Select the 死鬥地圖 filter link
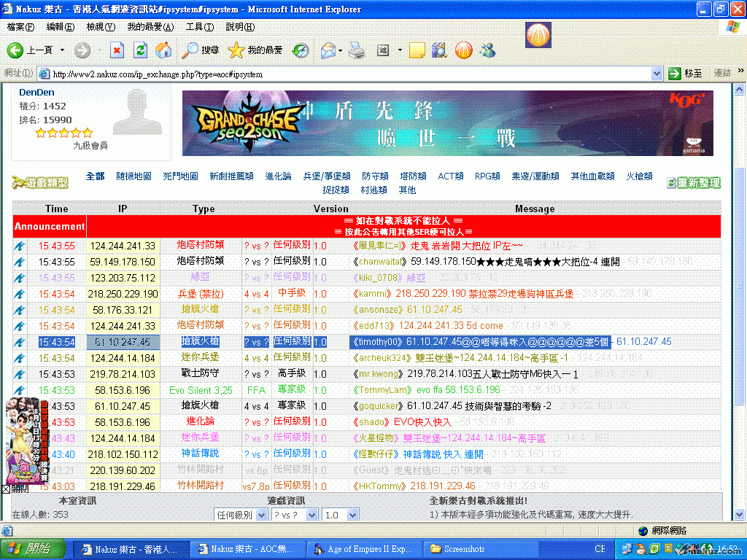This screenshot has height=560, width=747. [181, 176]
